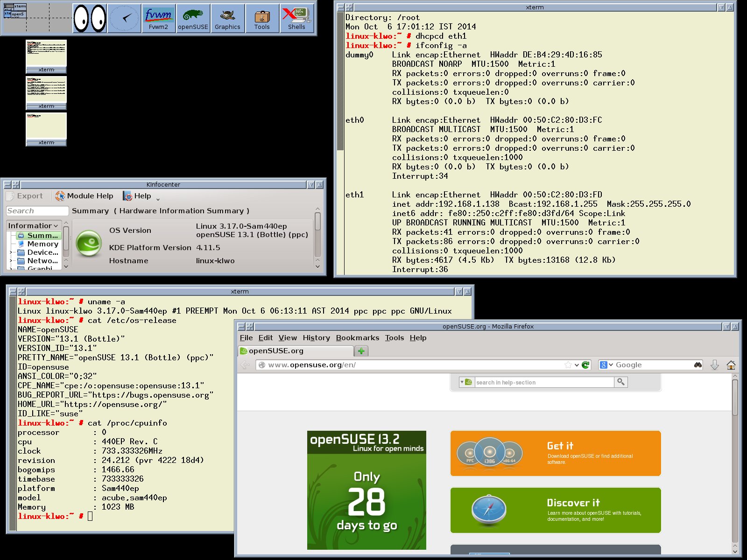
Task: Launch the Shells panel button
Action: [296, 19]
